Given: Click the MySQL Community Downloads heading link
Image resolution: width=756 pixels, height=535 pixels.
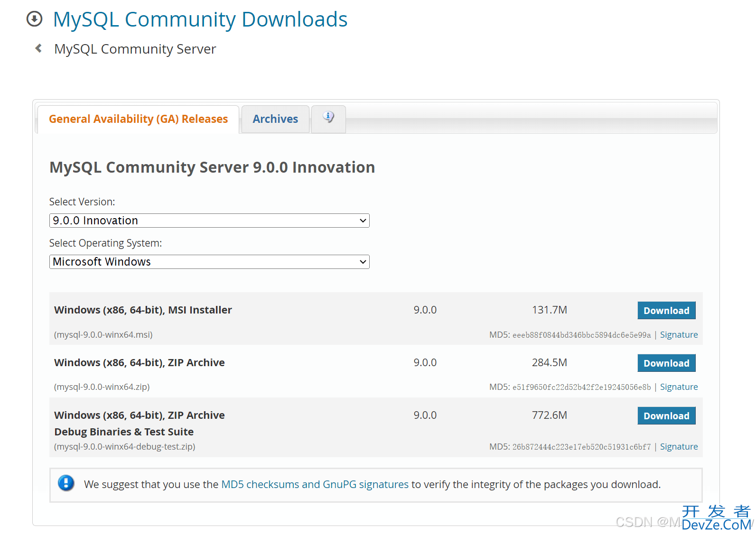Looking at the screenshot, I should (x=200, y=19).
